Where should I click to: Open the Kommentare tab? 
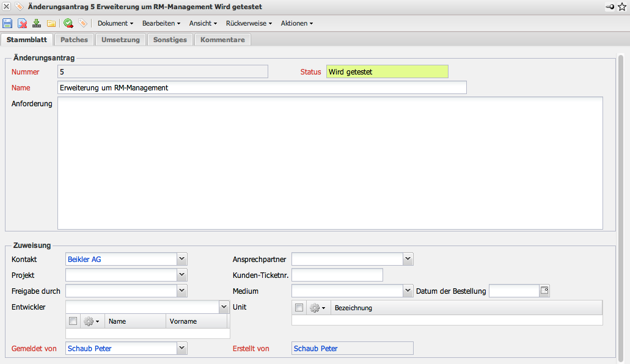click(x=222, y=40)
